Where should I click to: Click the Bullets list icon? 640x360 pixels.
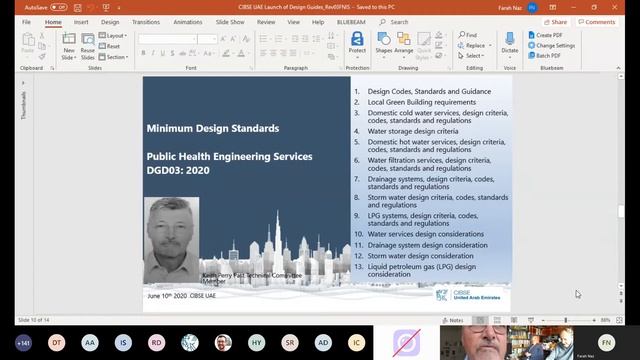[x=264, y=39]
